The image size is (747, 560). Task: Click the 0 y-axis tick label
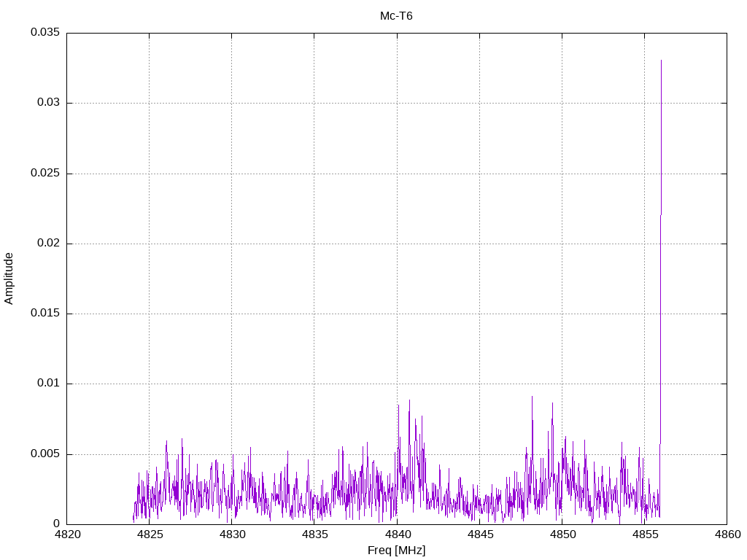pyautogui.click(x=57, y=524)
